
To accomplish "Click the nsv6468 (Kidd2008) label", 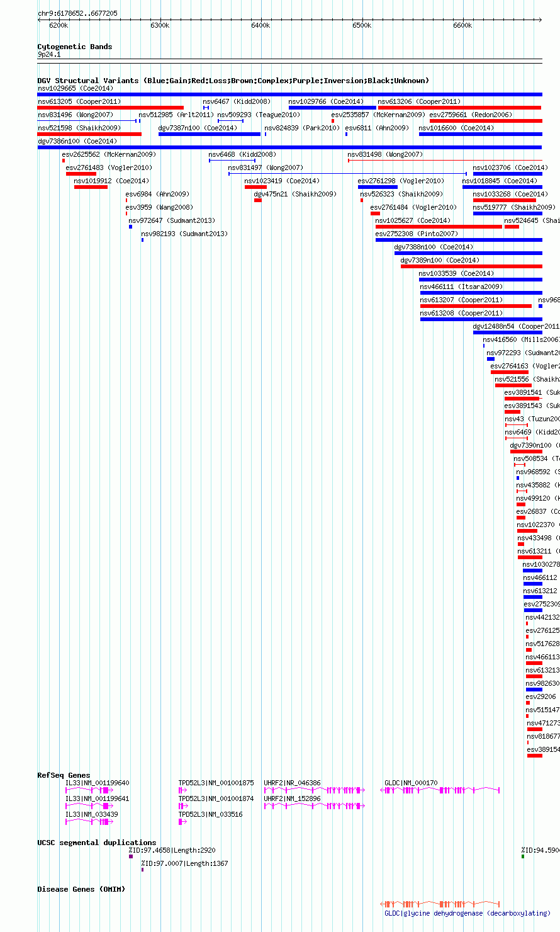I will point(243,154).
